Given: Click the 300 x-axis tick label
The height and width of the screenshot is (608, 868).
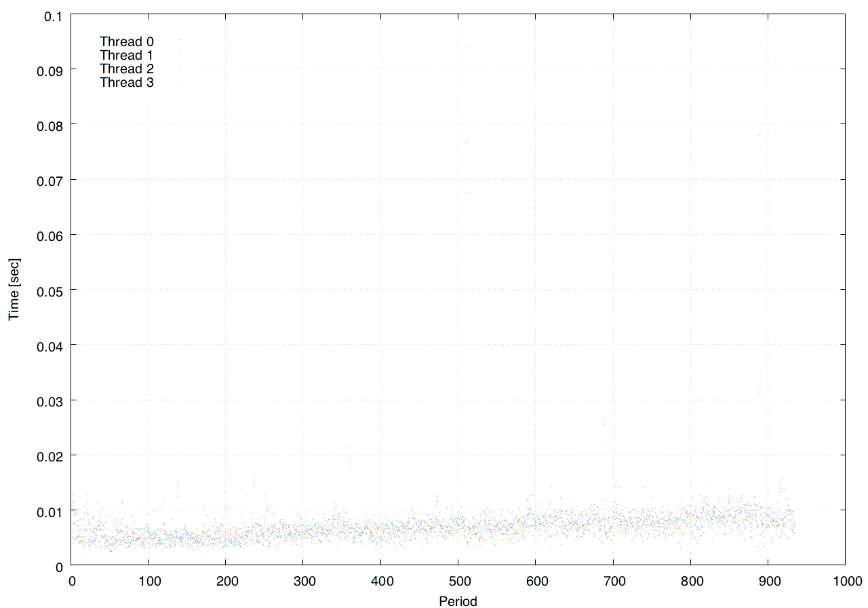Looking at the screenshot, I should pyautogui.click(x=304, y=582).
